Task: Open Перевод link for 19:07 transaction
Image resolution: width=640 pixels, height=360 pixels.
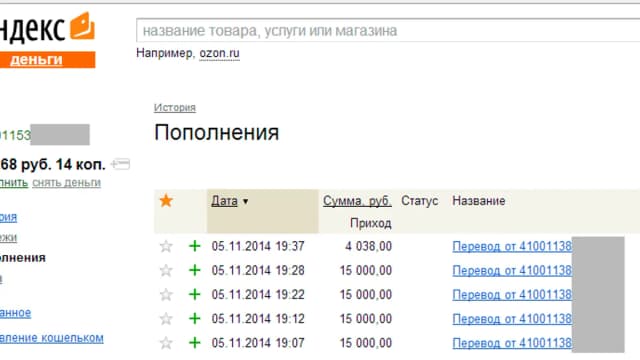Action: pyautogui.click(x=512, y=342)
